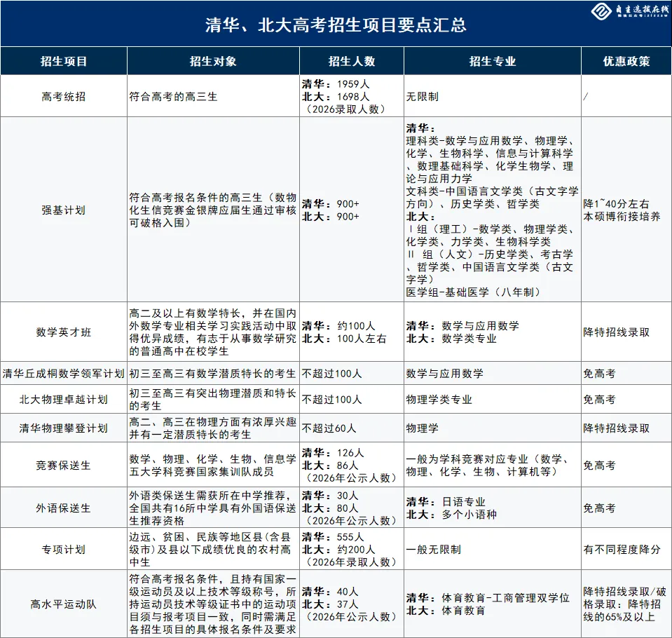Click the 高水平运动队 row label
672x638 pixels.
point(64,604)
